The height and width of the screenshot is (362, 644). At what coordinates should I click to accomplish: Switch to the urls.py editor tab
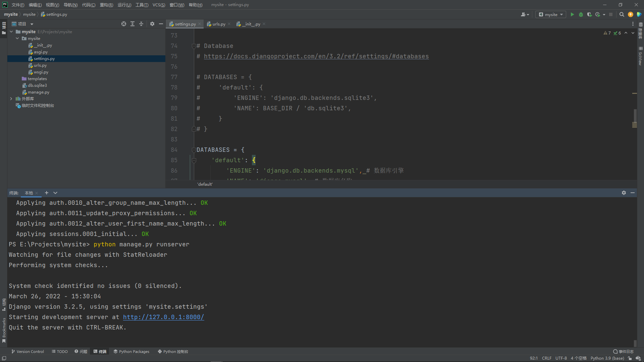[219, 24]
